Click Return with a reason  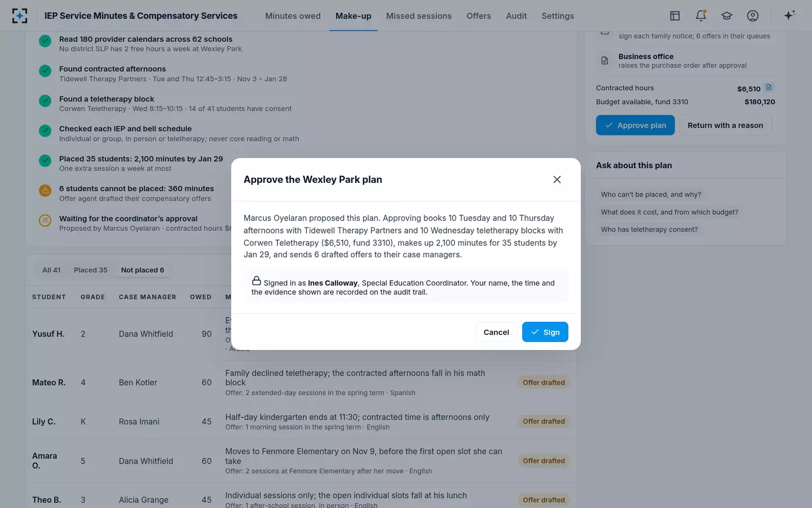(x=725, y=125)
